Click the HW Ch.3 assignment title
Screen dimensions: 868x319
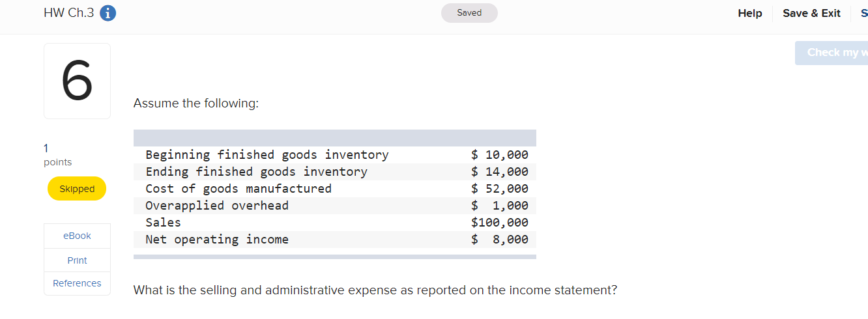69,13
